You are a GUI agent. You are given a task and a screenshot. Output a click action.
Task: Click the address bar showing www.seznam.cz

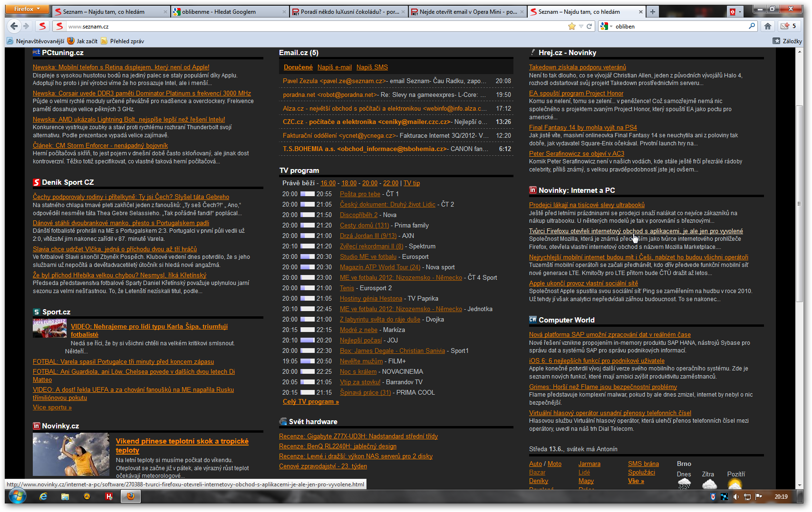(315, 27)
